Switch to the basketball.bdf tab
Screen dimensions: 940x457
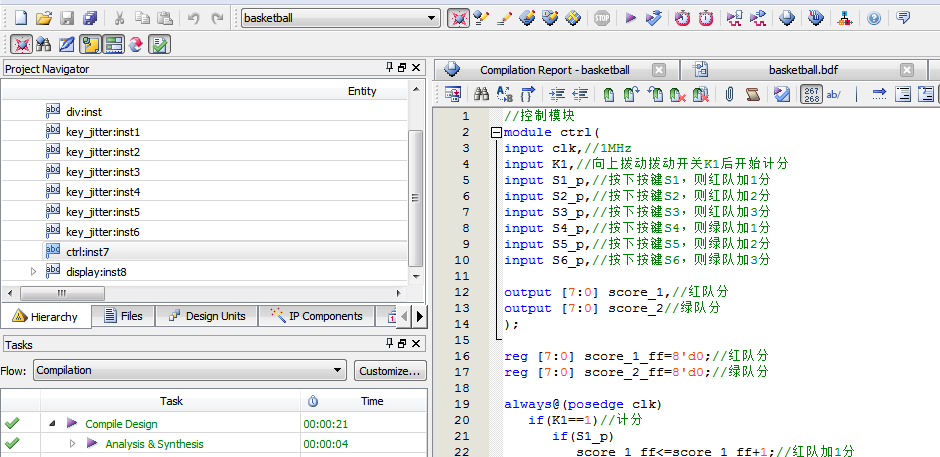tap(801, 70)
